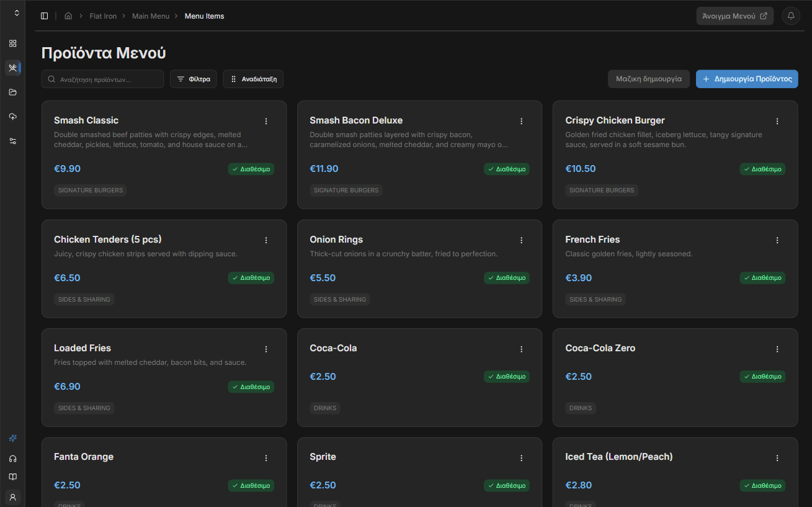The height and width of the screenshot is (507, 812).
Task: Toggle Διαθέσιμο availability on Smash Classic
Action: coord(251,169)
